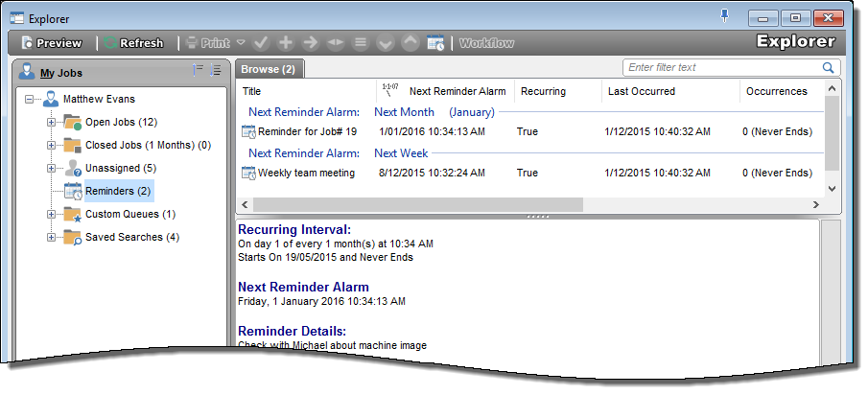Image resolution: width=868 pixels, height=395 pixels.
Task: Click the sort ascending icon beside My Jobs
Action: coord(198,70)
